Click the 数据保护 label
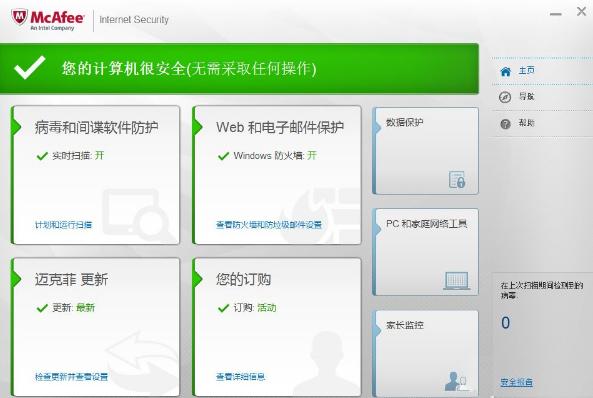 click(404, 123)
